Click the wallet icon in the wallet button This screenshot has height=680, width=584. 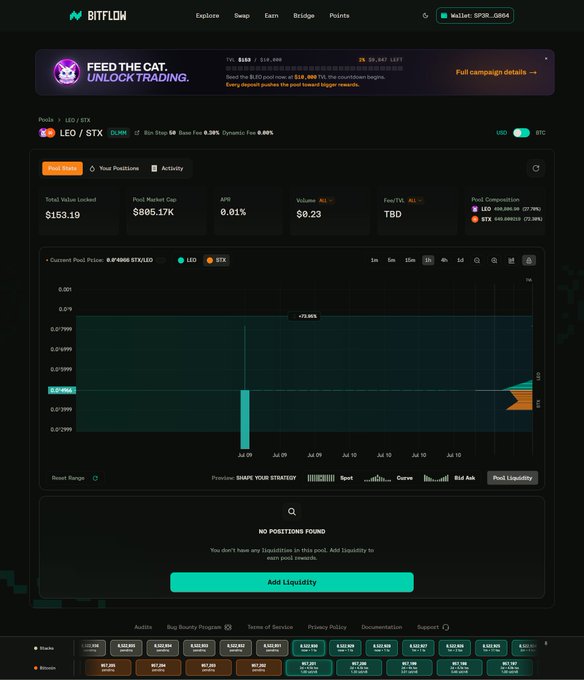click(x=444, y=16)
